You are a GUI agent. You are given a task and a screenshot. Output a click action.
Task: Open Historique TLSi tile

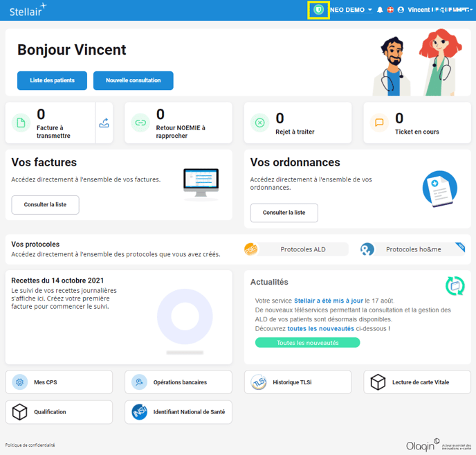coord(297,382)
